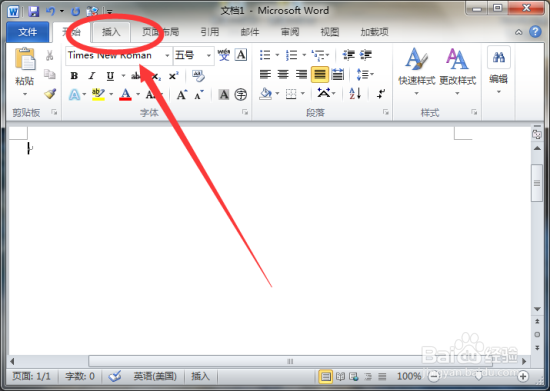Click the Paste clipboard icon

click(x=25, y=59)
